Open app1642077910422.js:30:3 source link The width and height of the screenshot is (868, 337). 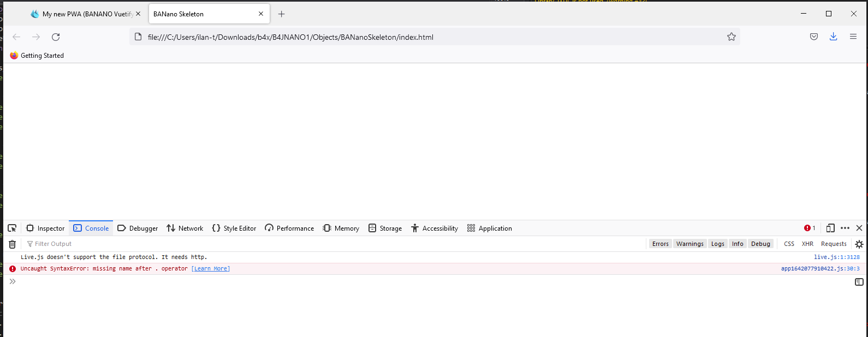[821, 269]
